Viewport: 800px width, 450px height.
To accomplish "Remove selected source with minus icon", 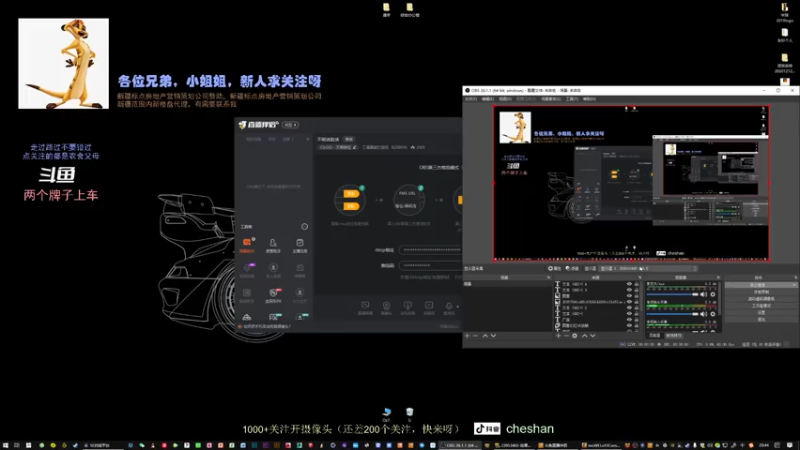I will point(566,336).
